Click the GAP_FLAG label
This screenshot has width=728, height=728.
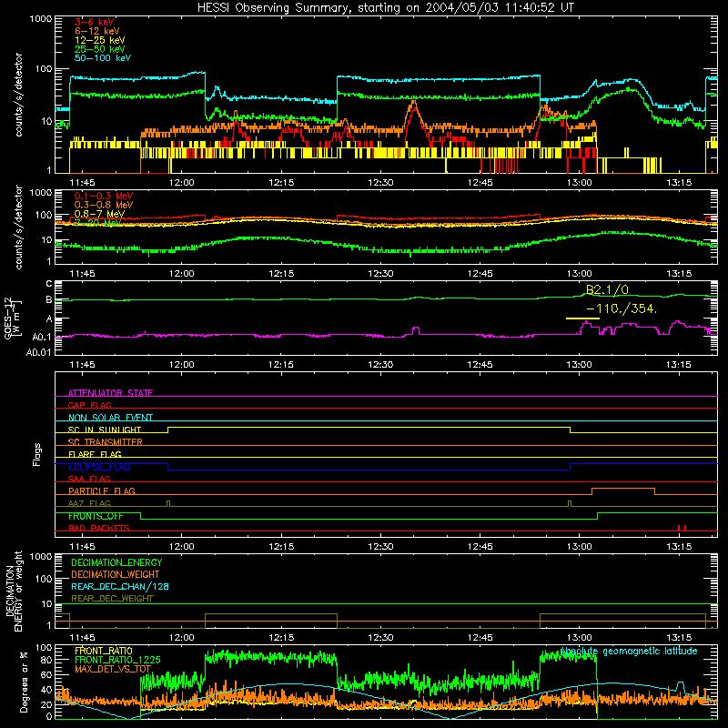click(x=89, y=405)
